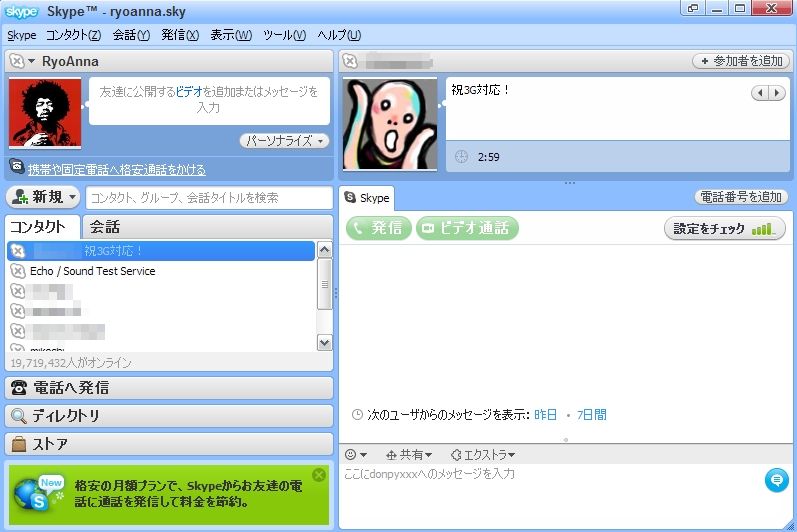Image resolution: width=797 pixels, height=532 pixels.
Task: Open RyoAnna status dropdown arrow
Action: click(31, 61)
